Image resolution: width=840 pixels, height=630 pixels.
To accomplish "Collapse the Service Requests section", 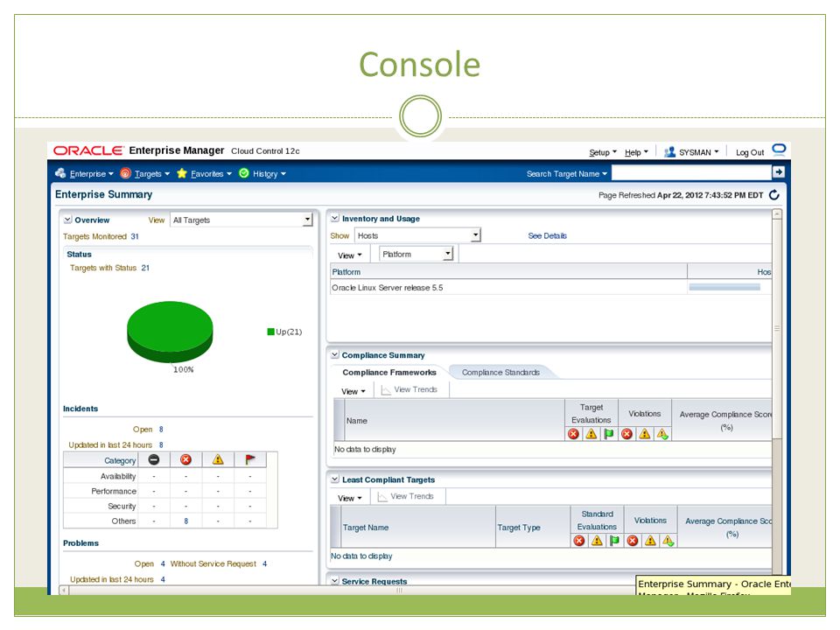I will point(335,581).
